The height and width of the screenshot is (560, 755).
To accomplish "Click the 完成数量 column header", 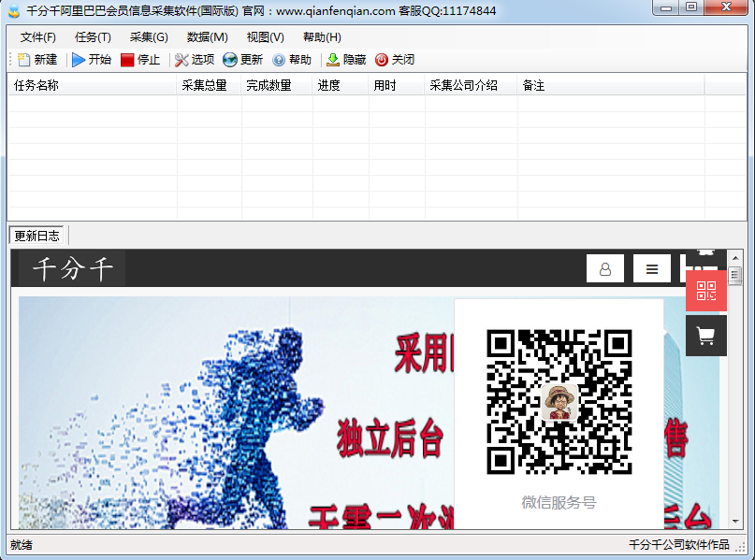I will pos(277,86).
